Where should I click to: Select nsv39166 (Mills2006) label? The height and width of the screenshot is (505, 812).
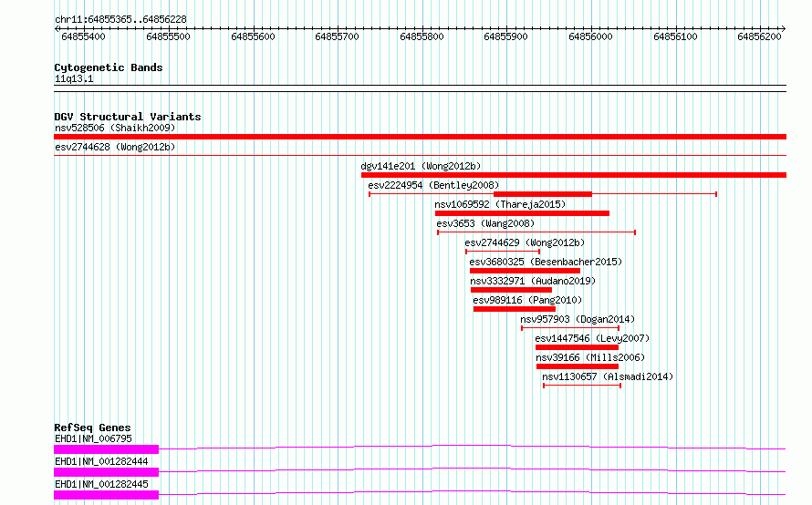[590, 357]
